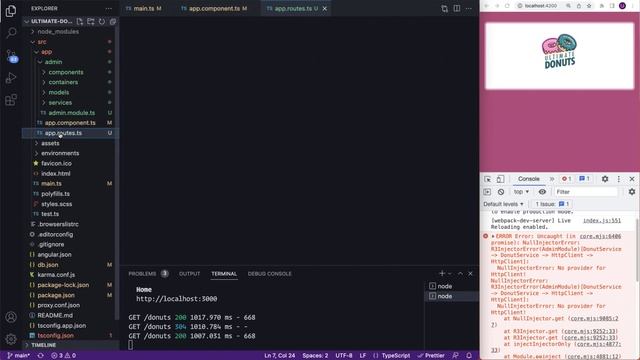The image size is (640, 360).
Task: Click the 1 Issue badge in console
Action: tap(552, 204)
